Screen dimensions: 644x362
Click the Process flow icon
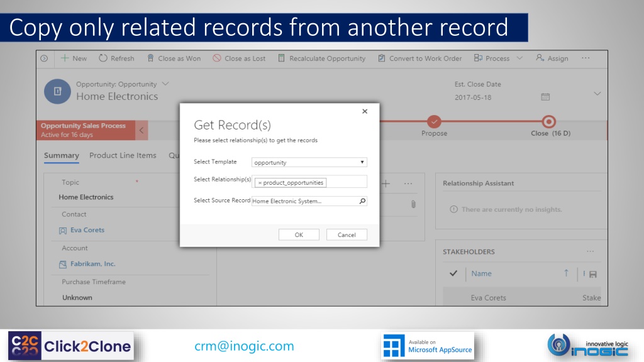pos(478,58)
